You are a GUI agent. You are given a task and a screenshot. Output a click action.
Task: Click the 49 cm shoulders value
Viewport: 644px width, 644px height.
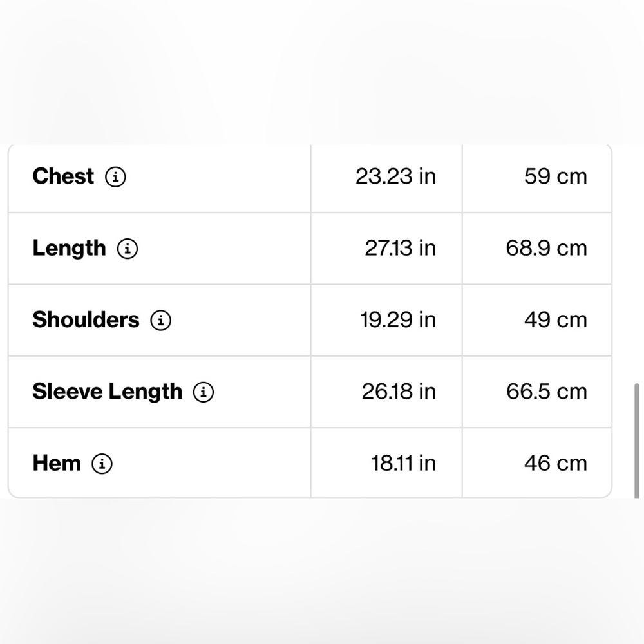pos(556,320)
